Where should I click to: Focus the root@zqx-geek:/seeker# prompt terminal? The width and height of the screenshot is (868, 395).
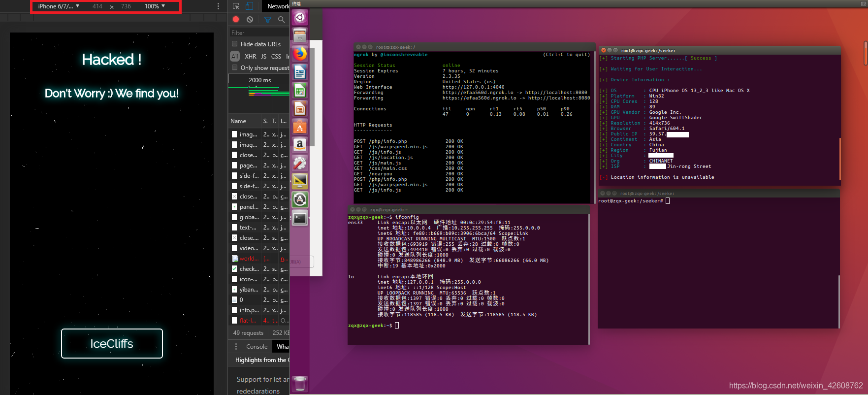(x=634, y=201)
